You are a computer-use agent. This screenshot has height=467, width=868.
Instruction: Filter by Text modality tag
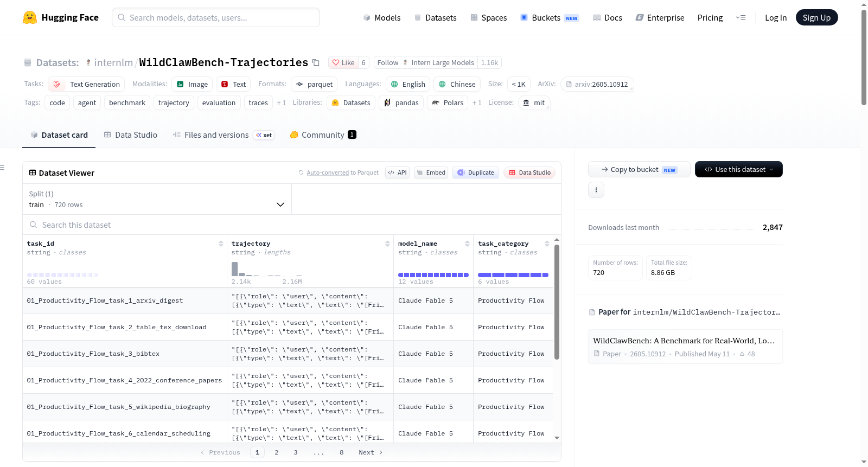tap(233, 84)
